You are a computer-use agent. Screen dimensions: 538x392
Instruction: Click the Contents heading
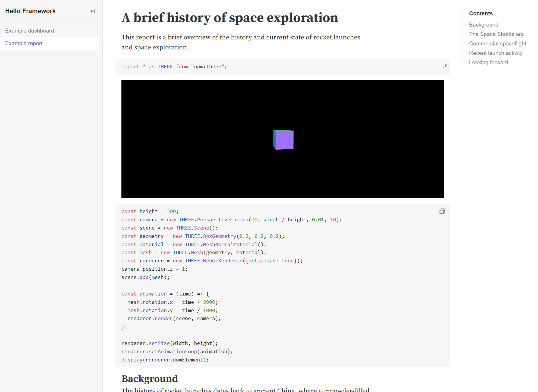pos(481,14)
